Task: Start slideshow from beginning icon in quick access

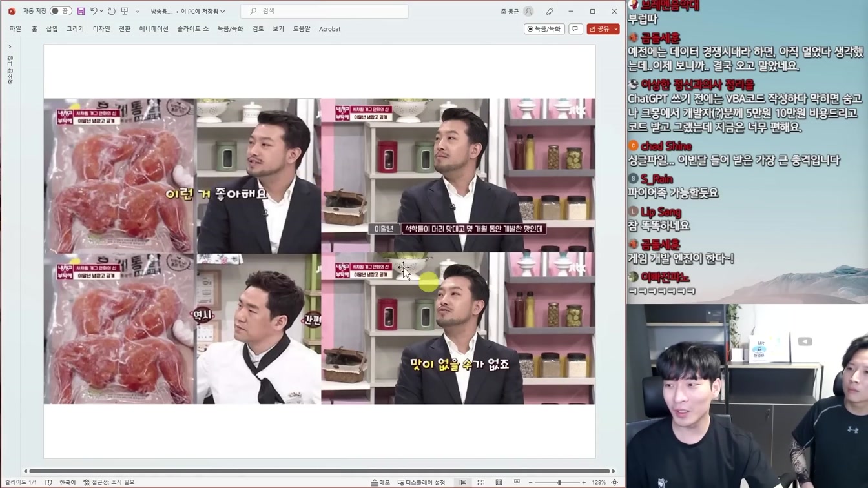Action: pyautogui.click(x=125, y=11)
